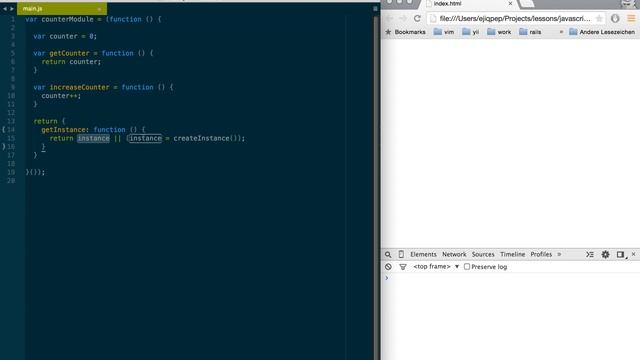Click 'getInstance' on line 14

tap(63, 130)
